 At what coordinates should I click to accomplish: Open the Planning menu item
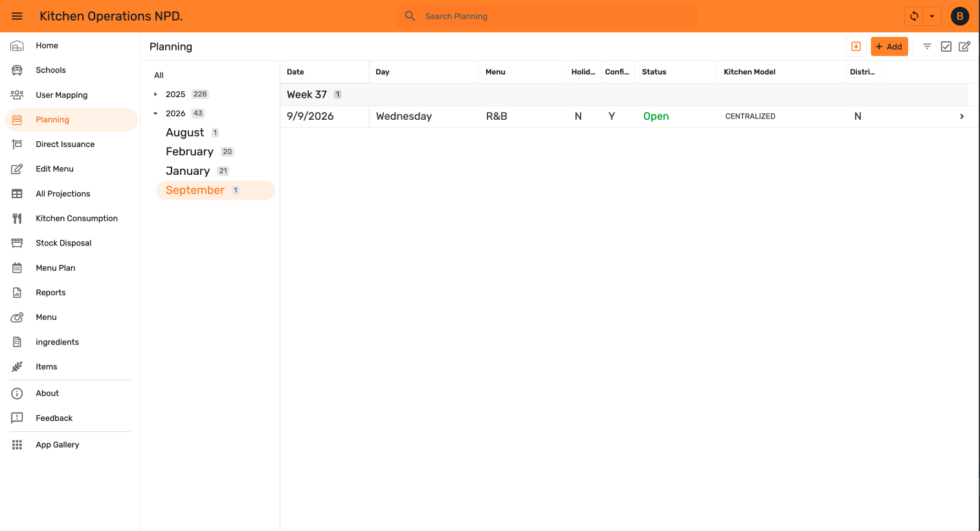click(71, 120)
